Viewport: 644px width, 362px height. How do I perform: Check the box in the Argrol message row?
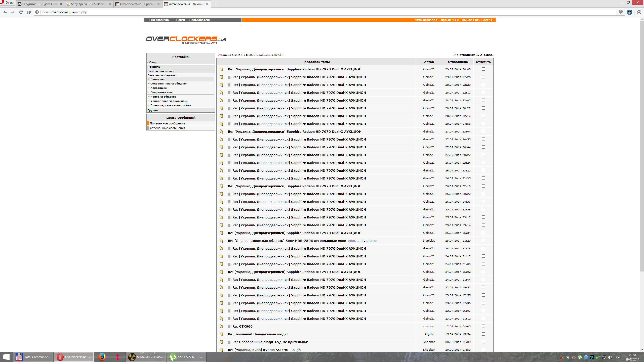pyautogui.click(x=483, y=334)
